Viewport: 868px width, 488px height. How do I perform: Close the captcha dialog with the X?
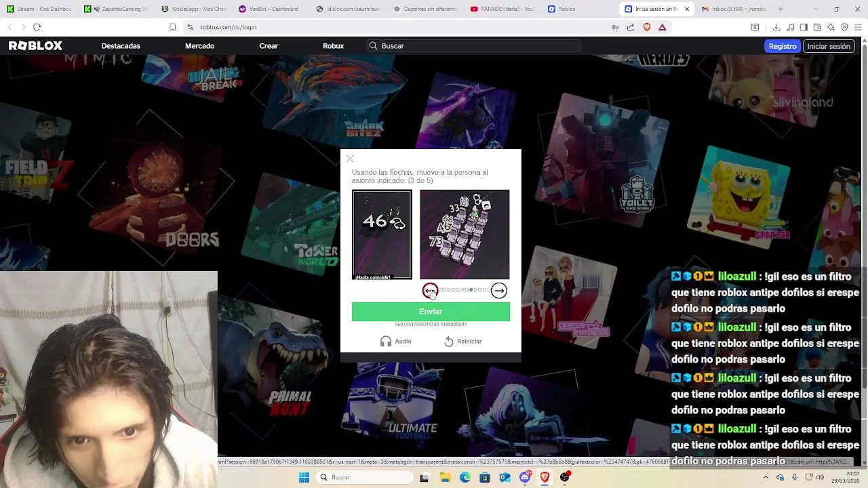pos(350,159)
